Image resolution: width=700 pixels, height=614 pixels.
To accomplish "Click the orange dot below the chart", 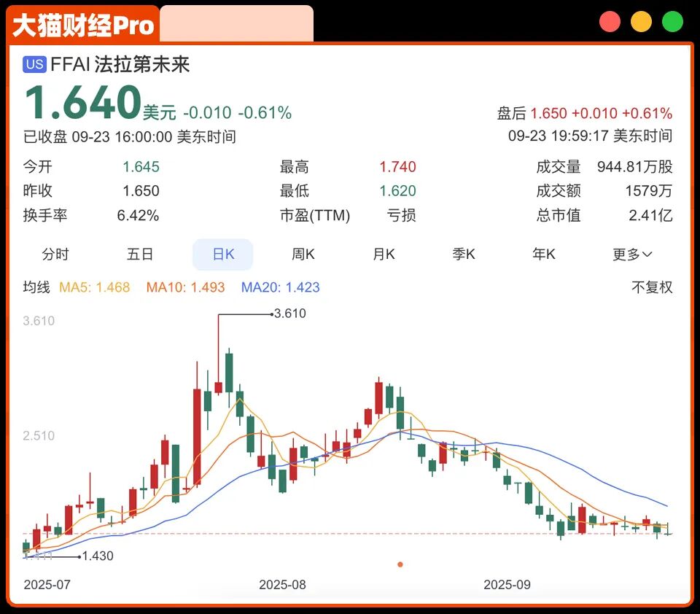I will (400, 564).
